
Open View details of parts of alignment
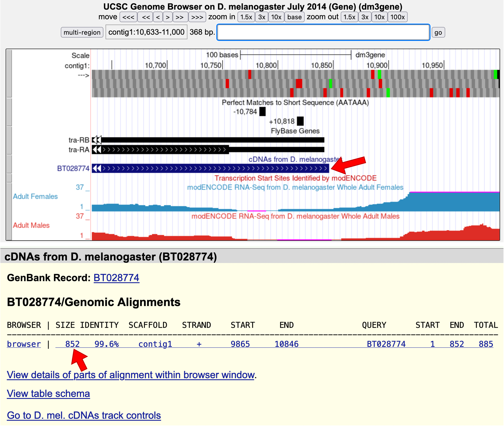tap(131, 375)
